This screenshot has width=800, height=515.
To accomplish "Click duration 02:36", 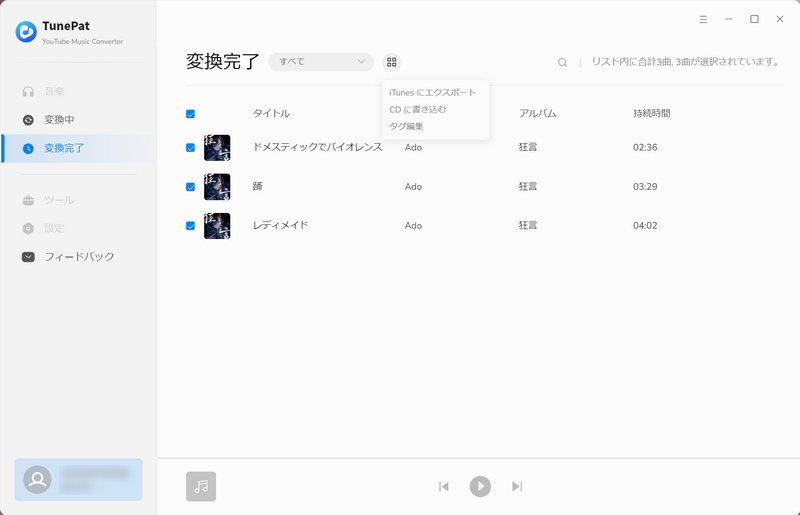I will click(x=645, y=148).
